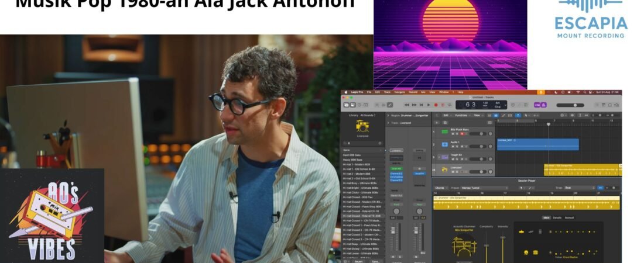Screen dimensions: 644x263
Task: Open the Track menu in menu bar
Action: (388, 92)
